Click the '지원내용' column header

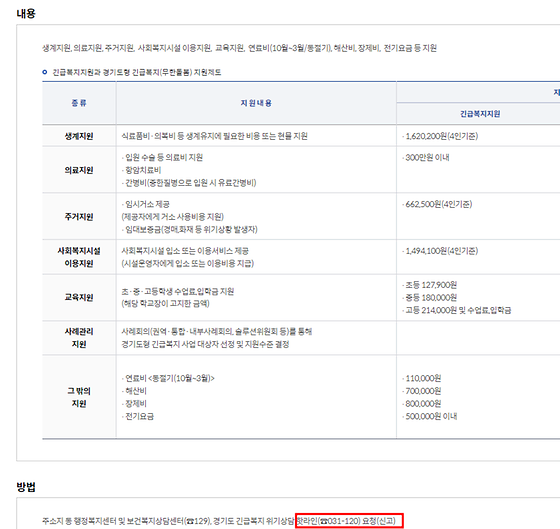point(256,103)
